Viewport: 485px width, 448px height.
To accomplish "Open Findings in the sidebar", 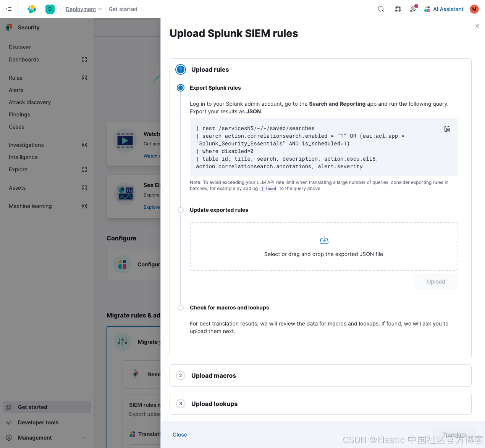I will (x=19, y=114).
